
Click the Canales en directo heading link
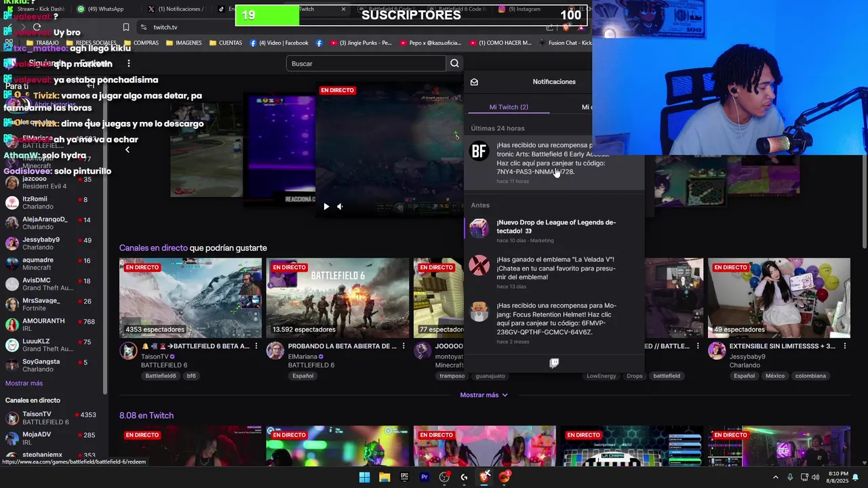pyautogui.click(x=153, y=248)
